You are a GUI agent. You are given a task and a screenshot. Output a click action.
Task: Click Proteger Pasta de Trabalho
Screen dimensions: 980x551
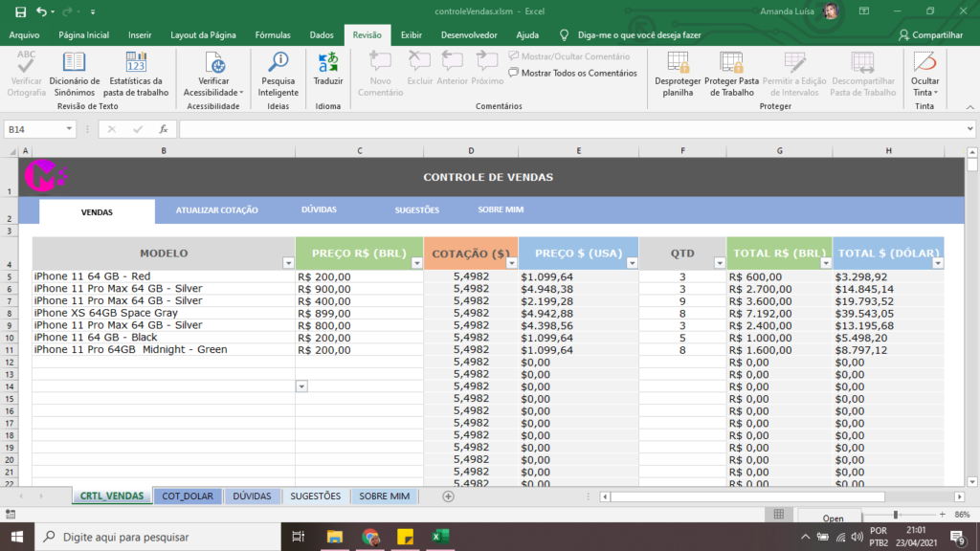click(x=731, y=74)
